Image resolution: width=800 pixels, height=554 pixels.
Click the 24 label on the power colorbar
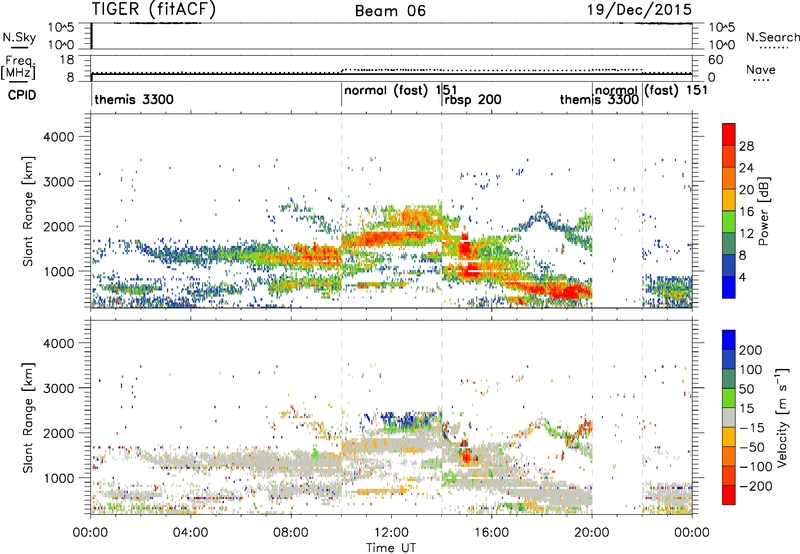click(746, 168)
